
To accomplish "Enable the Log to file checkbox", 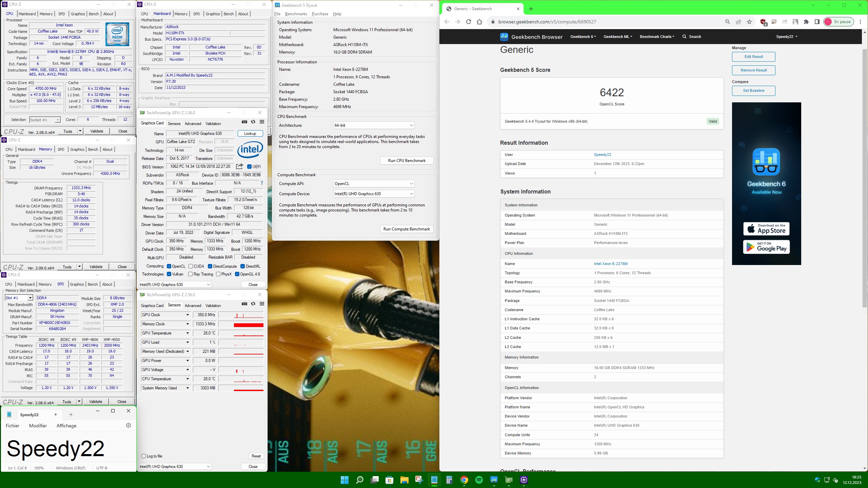I will [143, 456].
